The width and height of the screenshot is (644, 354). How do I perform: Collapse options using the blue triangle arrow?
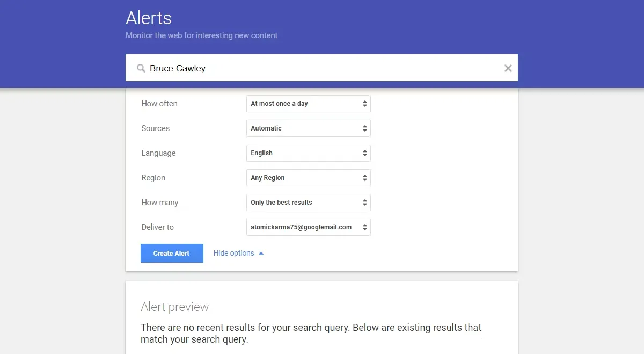click(261, 254)
